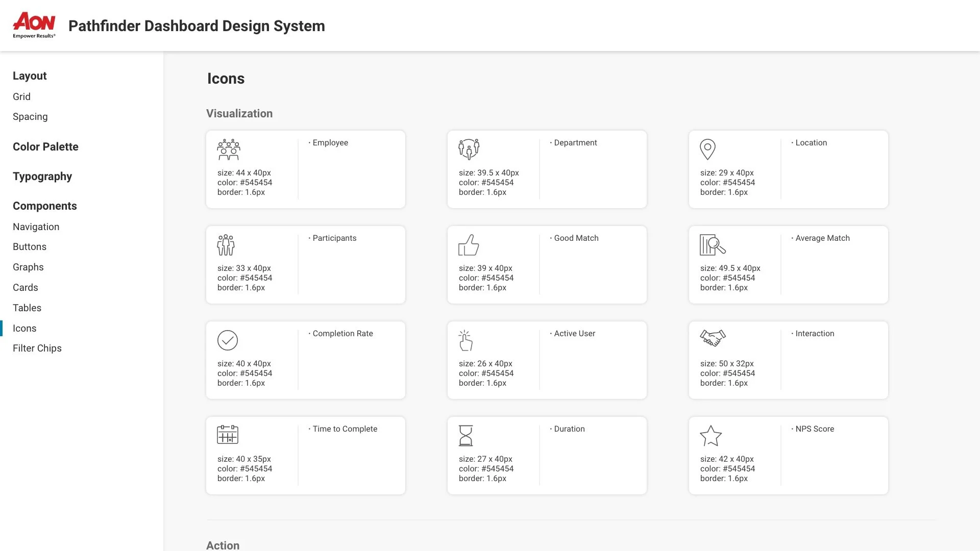The height and width of the screenshot is (551, 980).
Task: Click the Good Match thumbs-up icon
Action: (x=469, y=245)
